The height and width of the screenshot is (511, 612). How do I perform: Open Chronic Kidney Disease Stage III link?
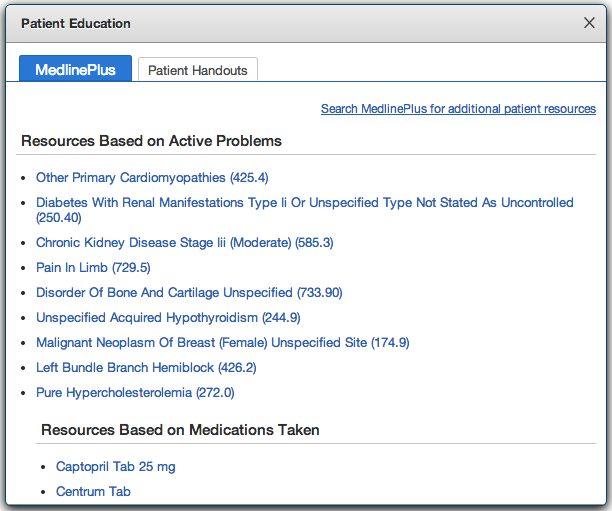184,243
